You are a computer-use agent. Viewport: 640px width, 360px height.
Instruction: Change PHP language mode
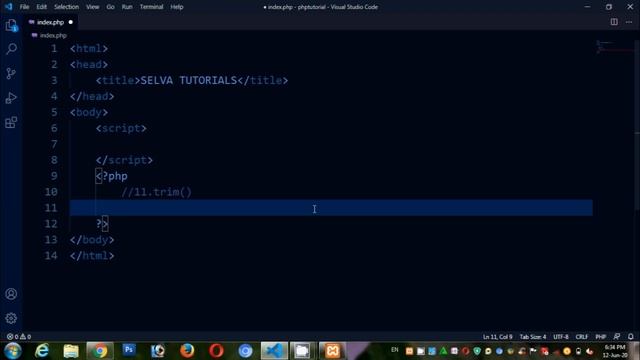600,337
